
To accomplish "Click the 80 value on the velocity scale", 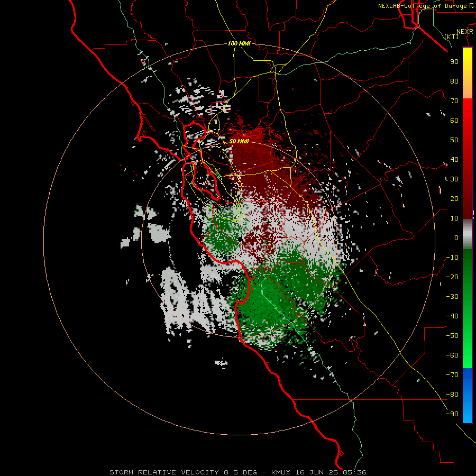I will coord(454,81).
